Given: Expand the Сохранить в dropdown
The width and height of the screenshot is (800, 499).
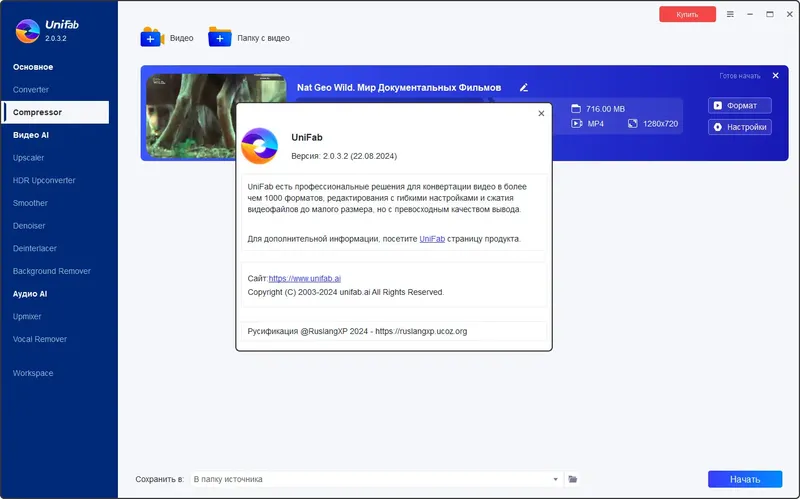Looking at the screenshot, I should (x=555, y=479).
